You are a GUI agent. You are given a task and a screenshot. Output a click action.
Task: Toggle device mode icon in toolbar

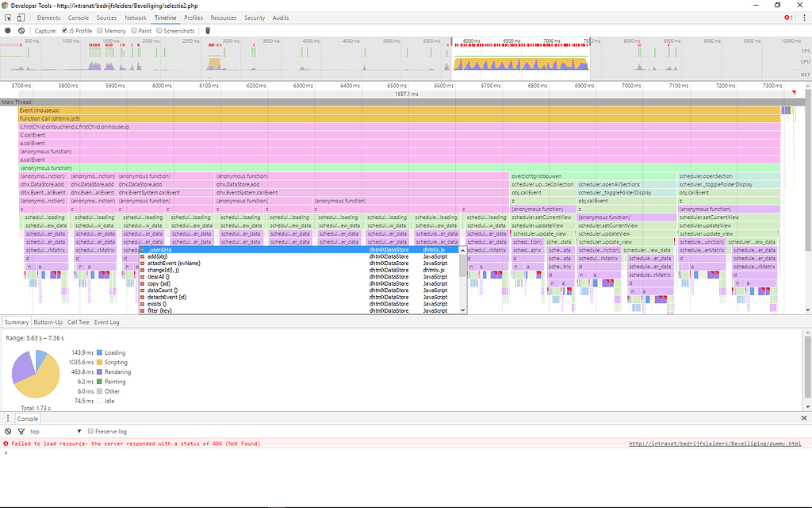(21, 17)
